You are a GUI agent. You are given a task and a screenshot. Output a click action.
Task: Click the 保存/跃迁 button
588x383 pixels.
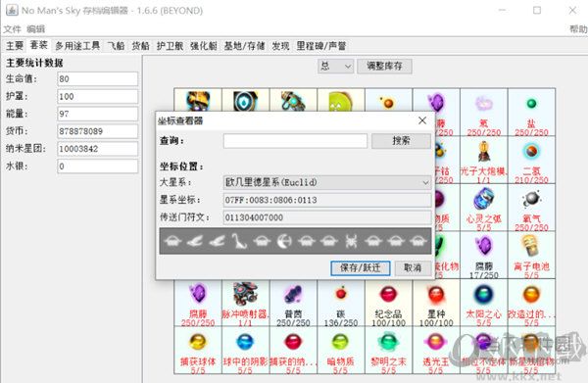pyautogui.click(x=361, y=268)
